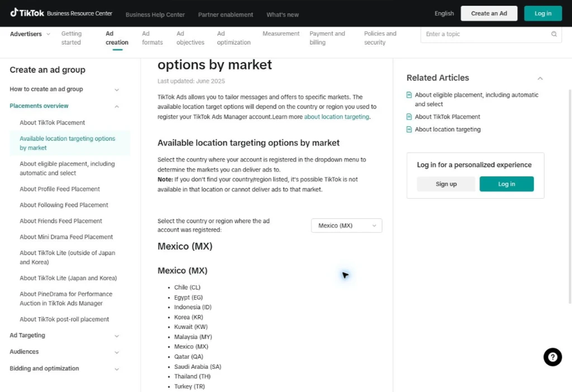Open Business Help Center menu
572x392 pixels.
pyautogui.click(x=155, y=15)
